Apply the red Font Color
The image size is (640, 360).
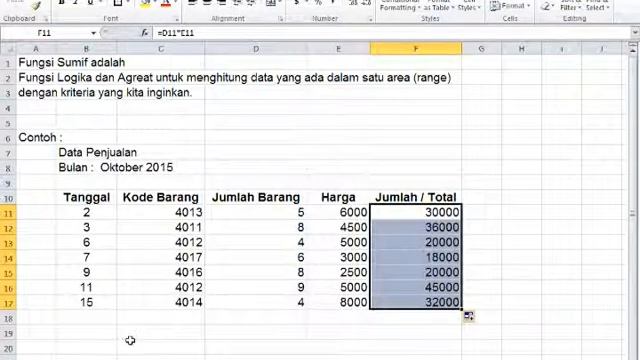coord(166,3)
